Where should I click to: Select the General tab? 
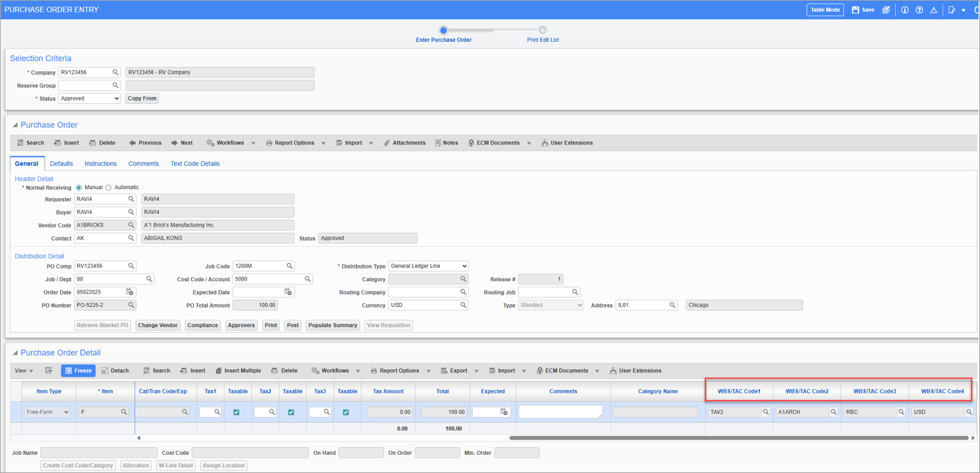coord(26,164)
